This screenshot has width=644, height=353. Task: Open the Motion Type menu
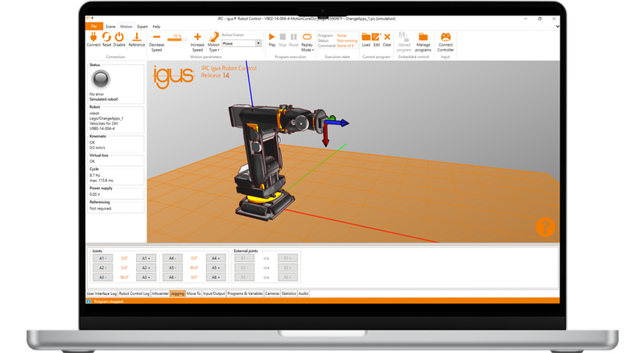213,42
